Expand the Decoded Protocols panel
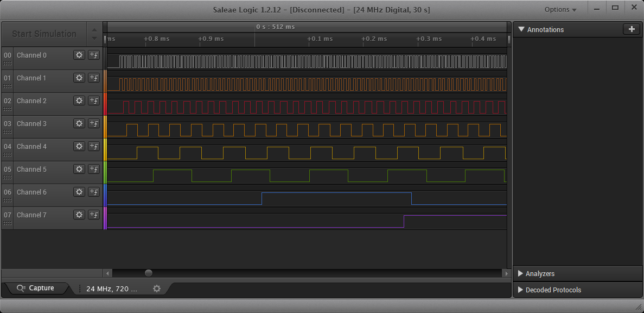The width and height of the screenshot is (644, 313). [x=521, y=290]
